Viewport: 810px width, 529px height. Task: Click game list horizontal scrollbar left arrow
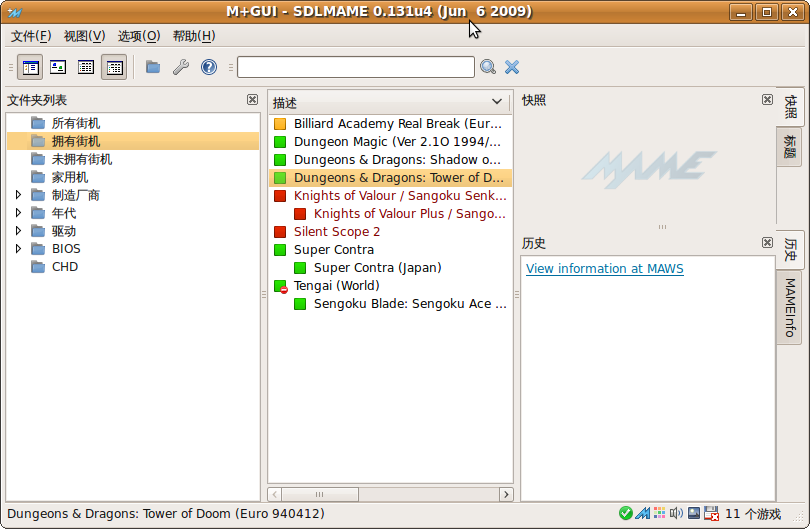[x=275, y=494]
